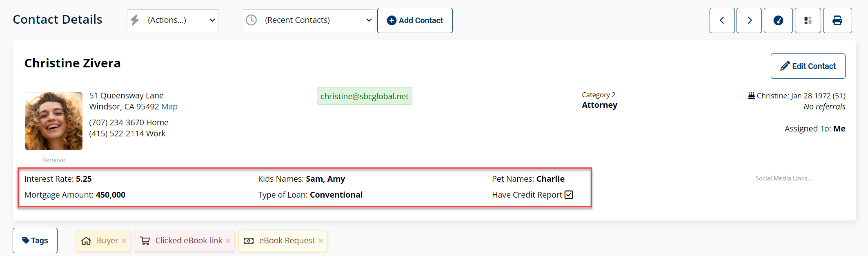The image size is (868, 256).
Task: Click Remove under the contact photo
Action: 53,160
